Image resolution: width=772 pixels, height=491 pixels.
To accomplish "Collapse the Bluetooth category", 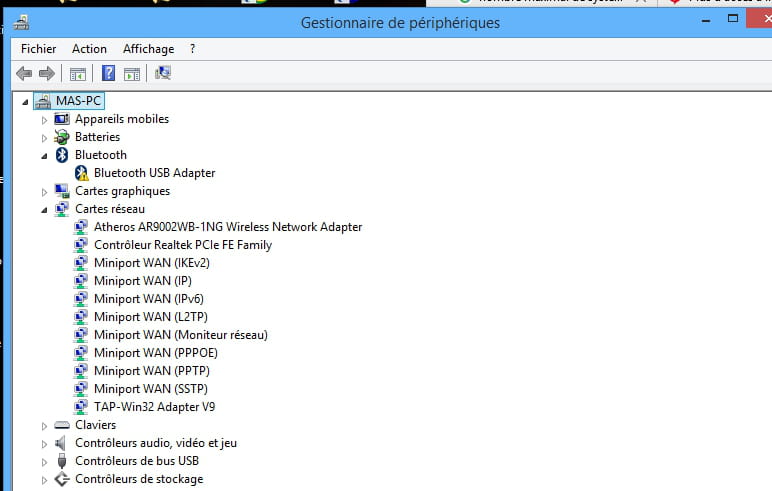I will [x=44, y=156].
